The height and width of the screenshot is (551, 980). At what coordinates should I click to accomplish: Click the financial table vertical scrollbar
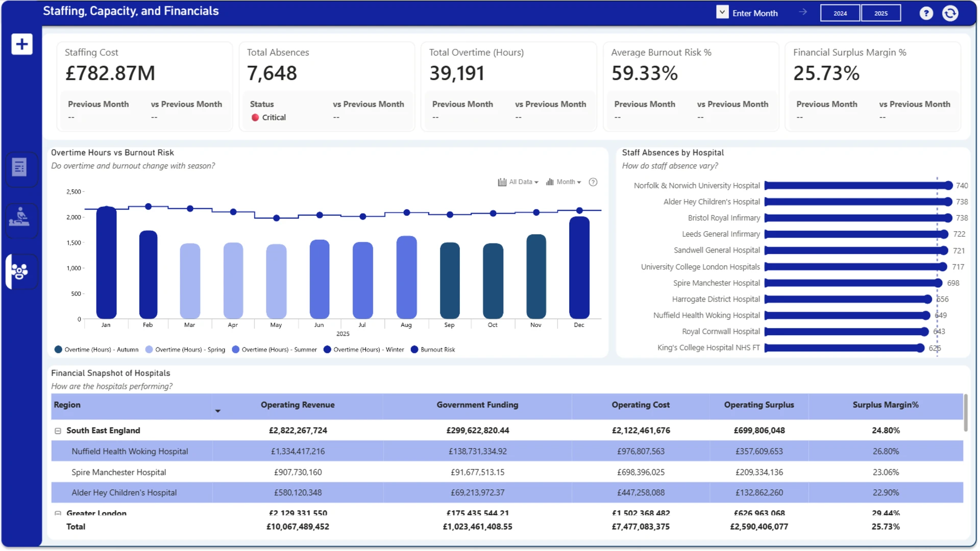[x=965, y=412]
